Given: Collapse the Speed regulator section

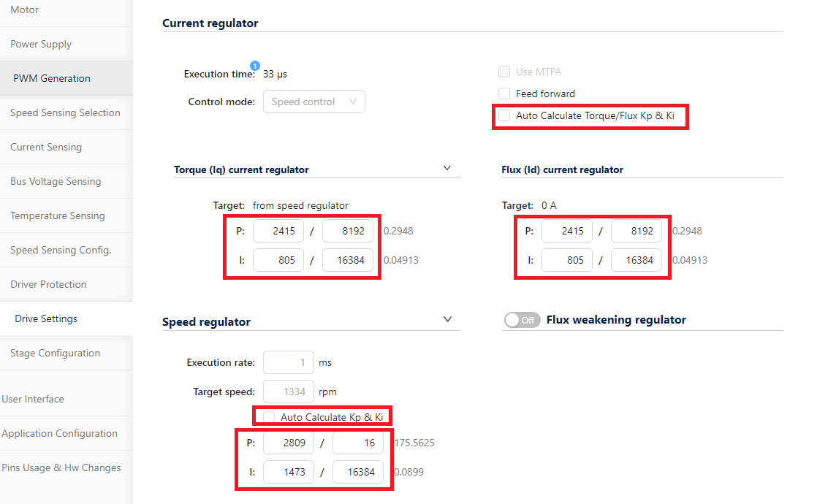Looking at the screenshot, I should pos(446,318).
